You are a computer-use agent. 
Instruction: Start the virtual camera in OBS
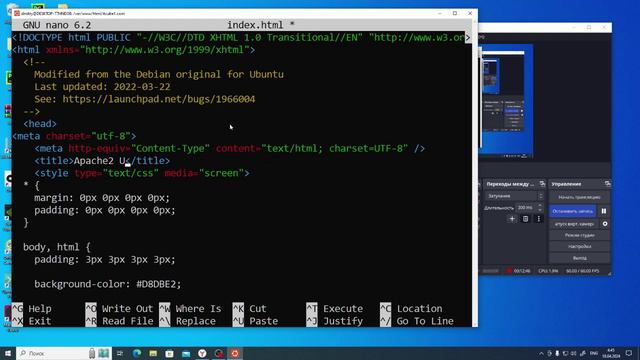[x=574, y=224]
